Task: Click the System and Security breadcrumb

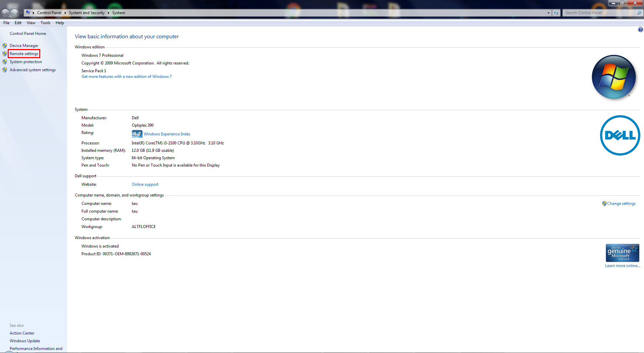Action: tap(87, 13)
